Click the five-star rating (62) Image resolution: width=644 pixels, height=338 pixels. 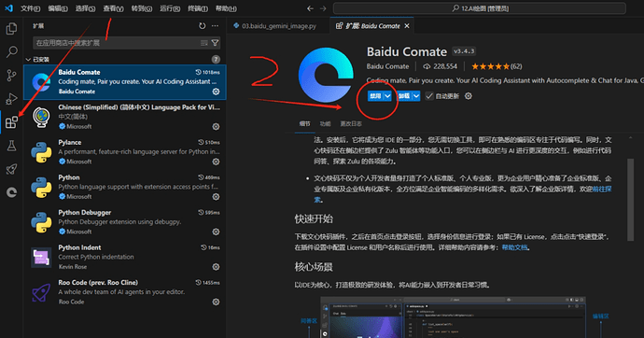[497, 66]
